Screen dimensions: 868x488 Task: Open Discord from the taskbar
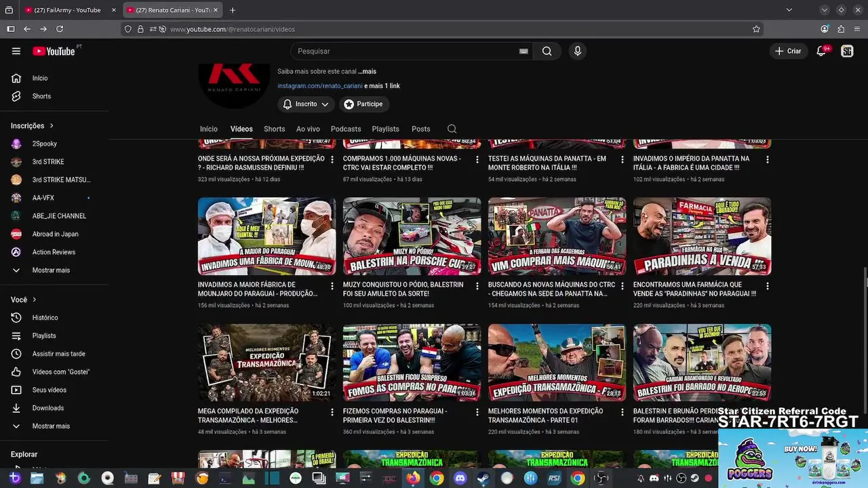click(460, 478)
